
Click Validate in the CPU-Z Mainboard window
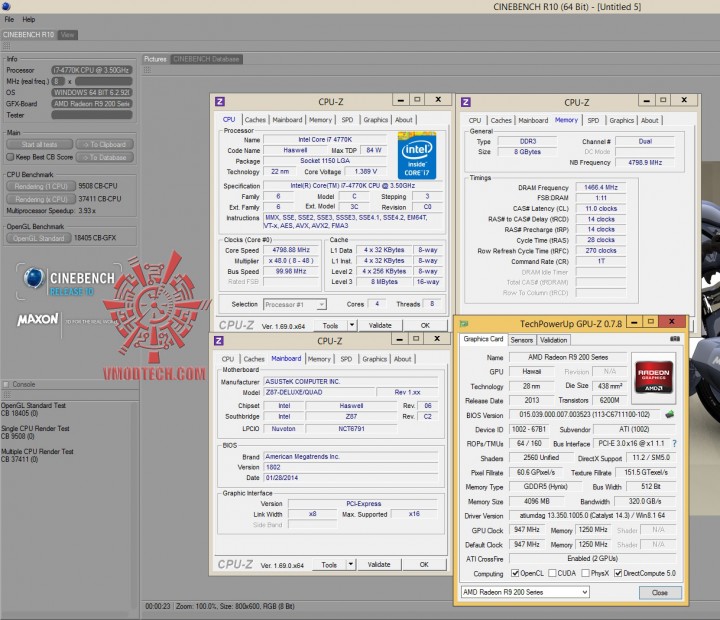379,564
